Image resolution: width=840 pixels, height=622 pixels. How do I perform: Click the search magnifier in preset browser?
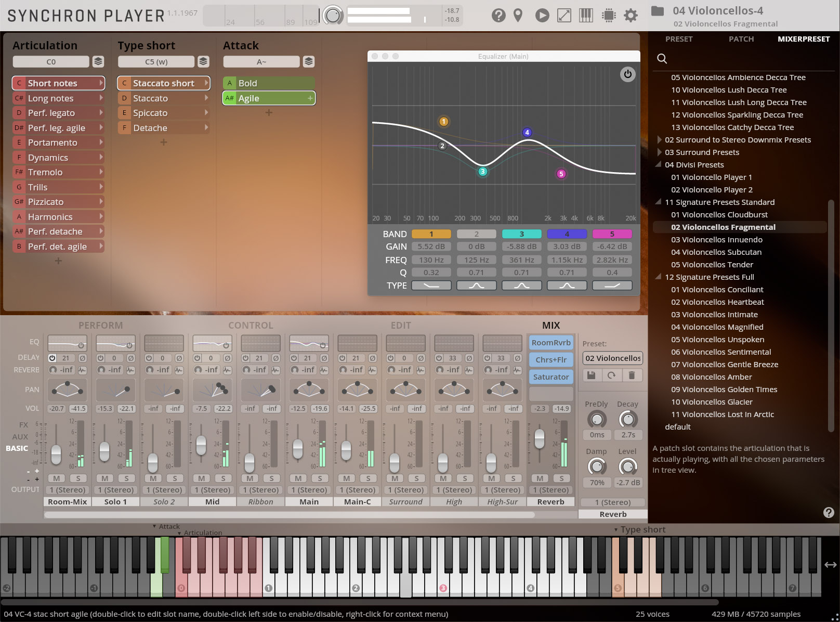[x=662, y=59]
